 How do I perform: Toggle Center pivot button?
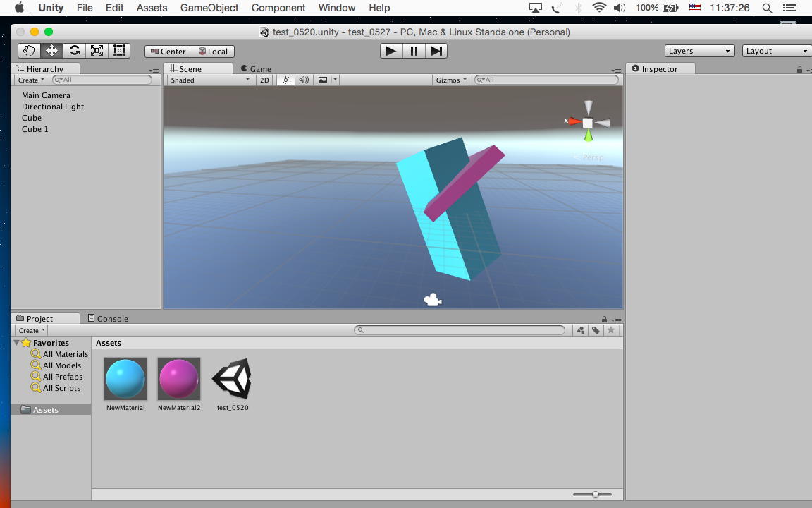(168, 51)
